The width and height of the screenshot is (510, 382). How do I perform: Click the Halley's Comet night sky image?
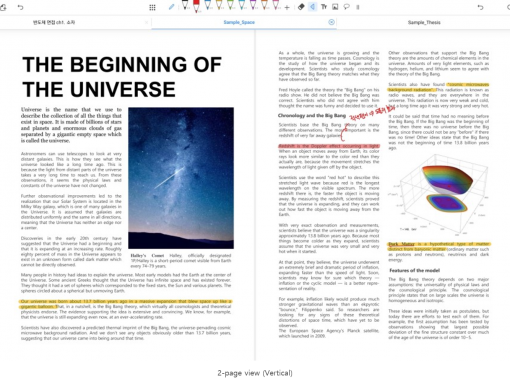click(181, 178)
